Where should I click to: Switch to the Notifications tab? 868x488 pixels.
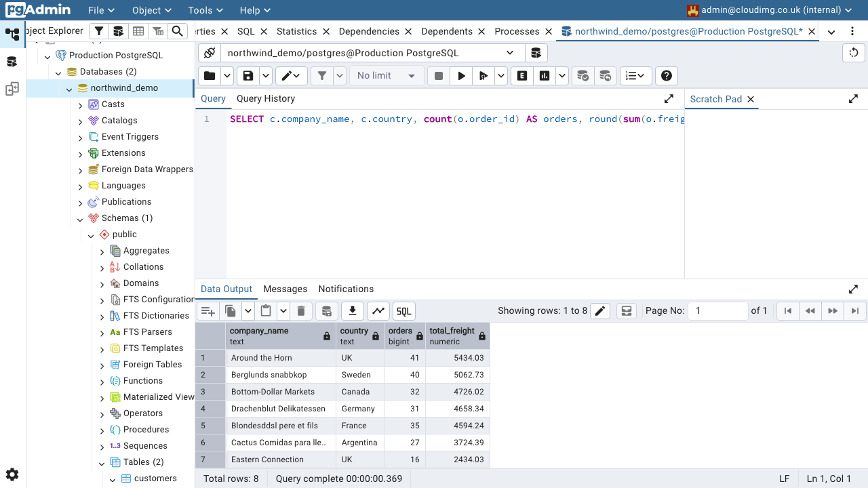[x=346, y=289]
